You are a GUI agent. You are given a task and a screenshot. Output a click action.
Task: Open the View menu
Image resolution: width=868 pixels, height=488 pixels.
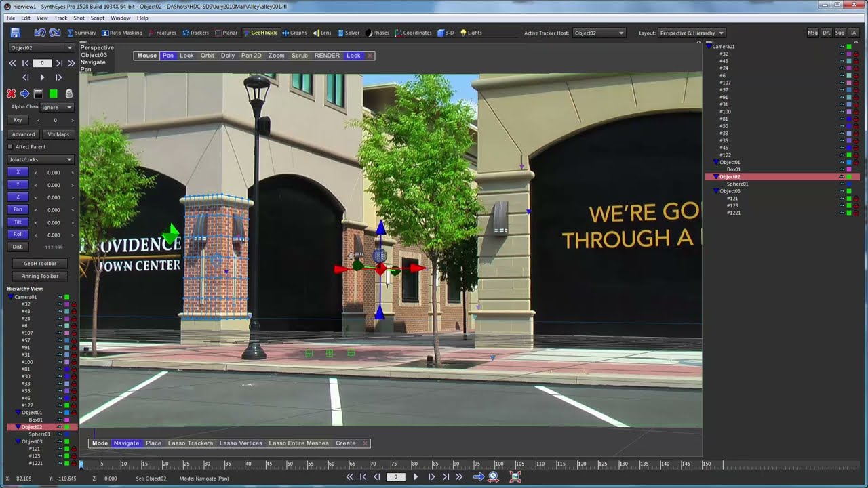point(42,18)
